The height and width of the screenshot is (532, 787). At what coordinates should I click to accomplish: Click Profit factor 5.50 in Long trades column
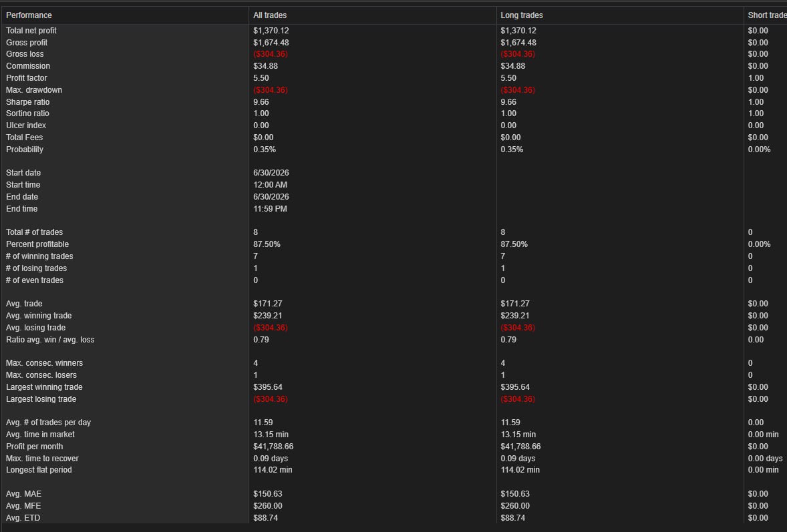pos(508,78)
